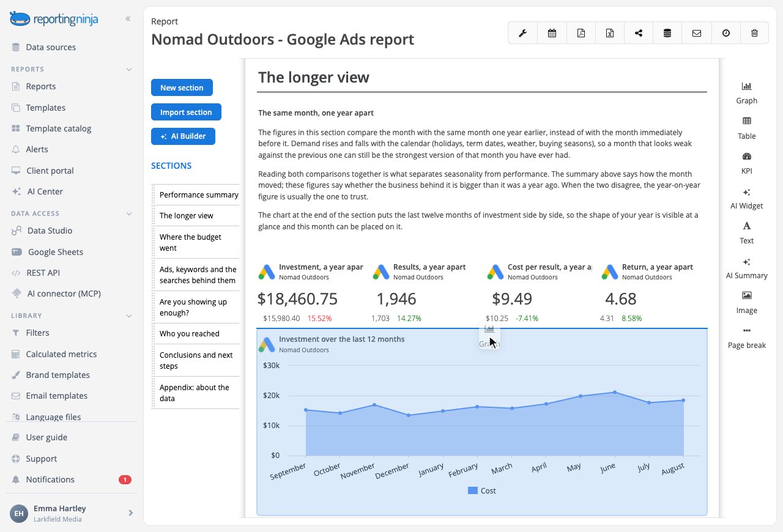Image resolution: width=783 pixels, height=532 pixels.
Task: Select the Graph widget in the right panel
Action: [747, 93]
